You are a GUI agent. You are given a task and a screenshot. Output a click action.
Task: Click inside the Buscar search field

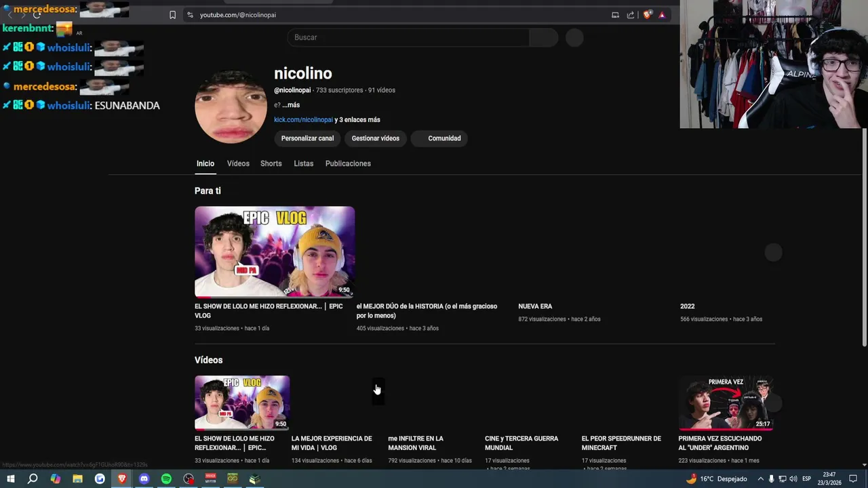point(408,37)
